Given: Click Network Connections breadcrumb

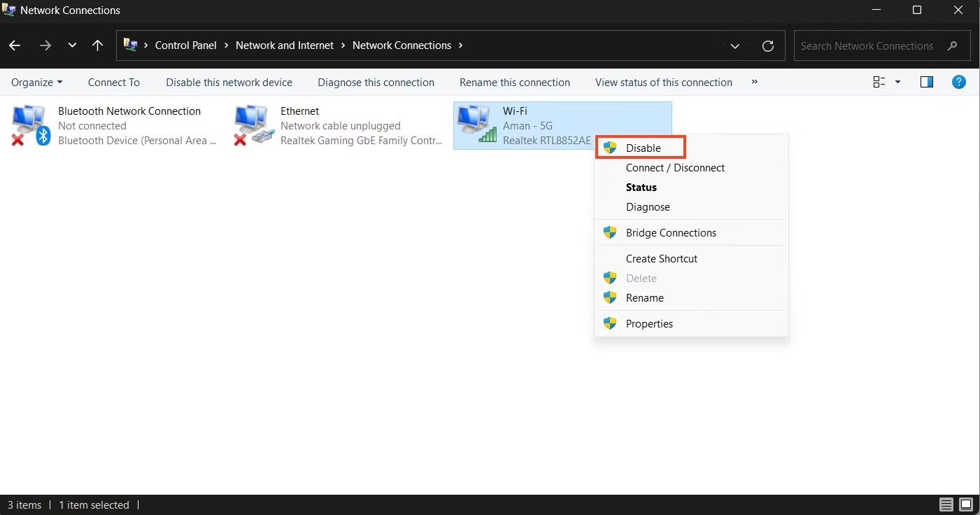Looking at the screenshot, I should (402, 45).
